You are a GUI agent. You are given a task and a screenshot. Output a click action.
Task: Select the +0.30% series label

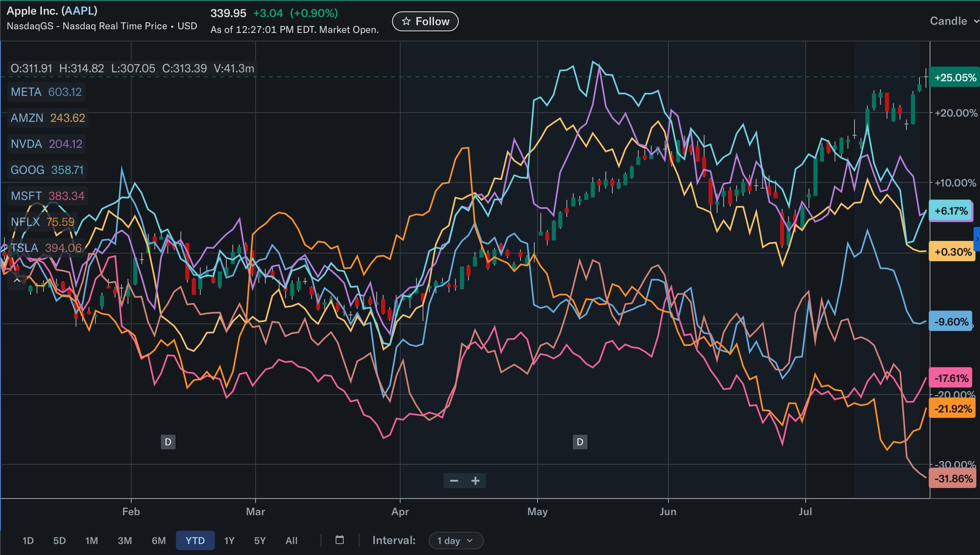[952, 252]
